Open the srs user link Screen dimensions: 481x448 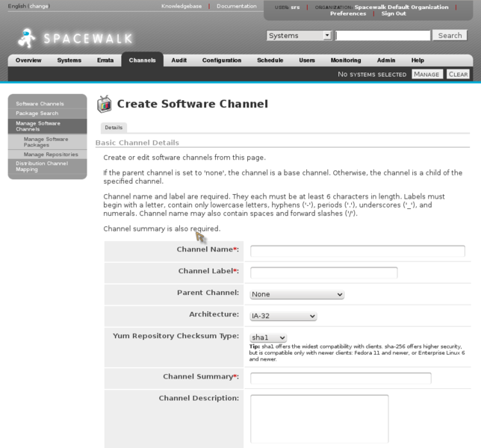295,7
